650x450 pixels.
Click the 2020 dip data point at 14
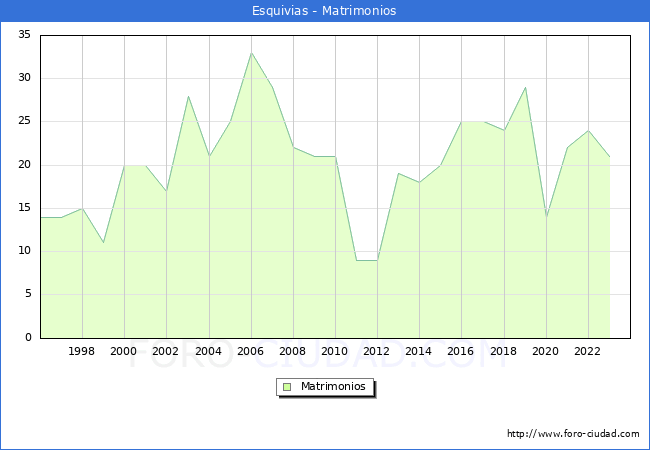546,217
